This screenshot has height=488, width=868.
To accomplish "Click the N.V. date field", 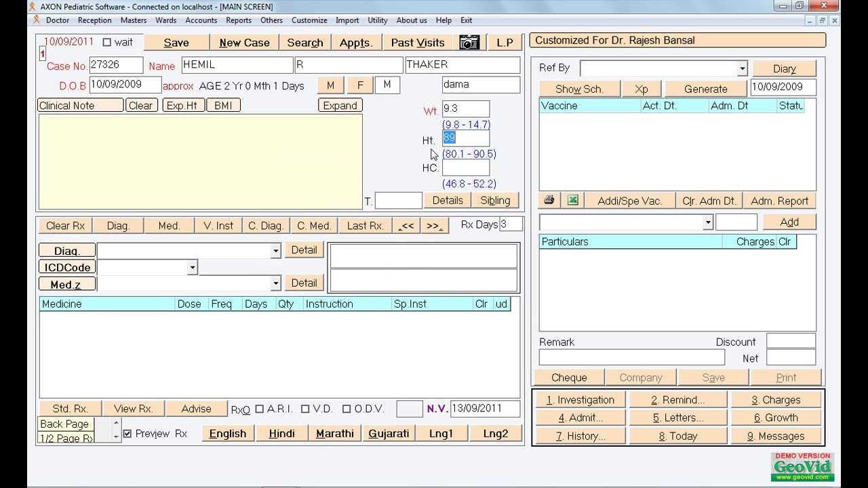I will [486, 409].
